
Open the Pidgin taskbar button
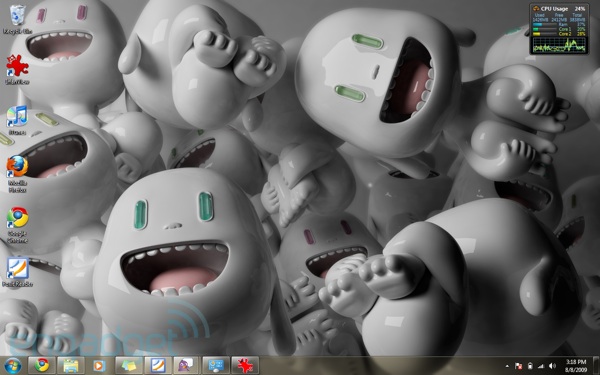[x=187, y=365]
